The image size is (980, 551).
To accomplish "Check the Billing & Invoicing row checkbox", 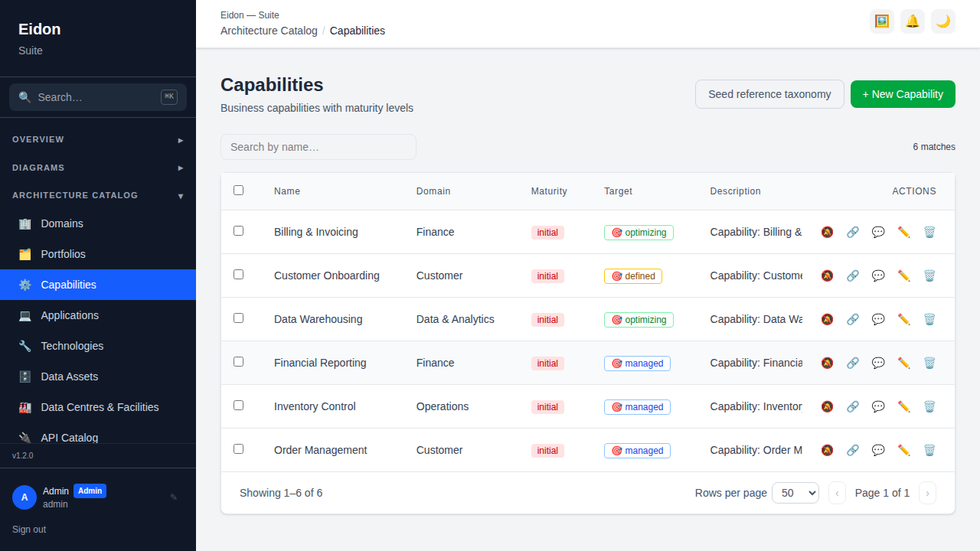I will click(238, 230).
